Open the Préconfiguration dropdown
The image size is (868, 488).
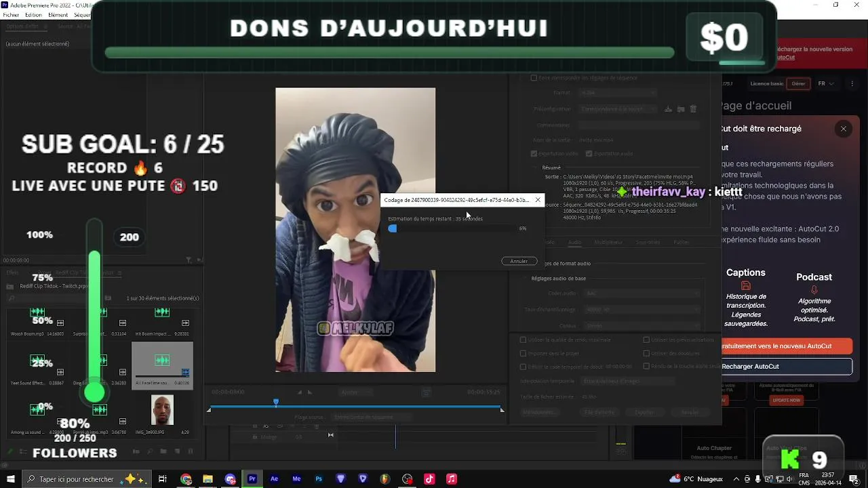coord(618,108)
